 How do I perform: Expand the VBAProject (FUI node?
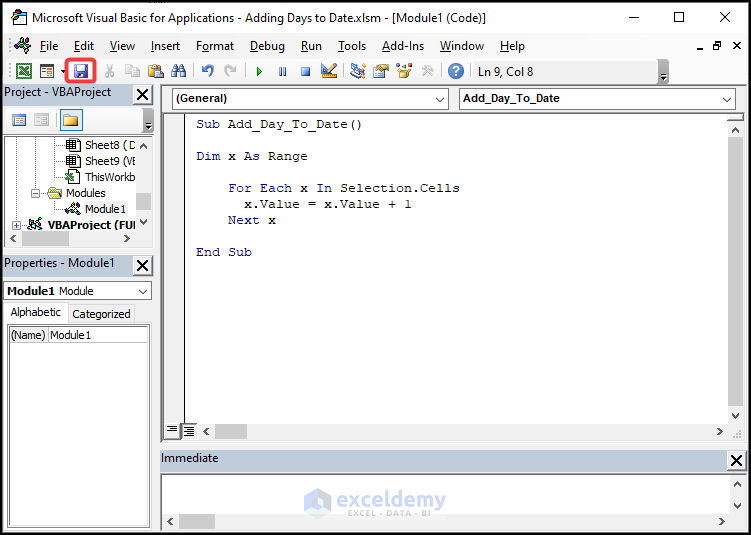16,225
